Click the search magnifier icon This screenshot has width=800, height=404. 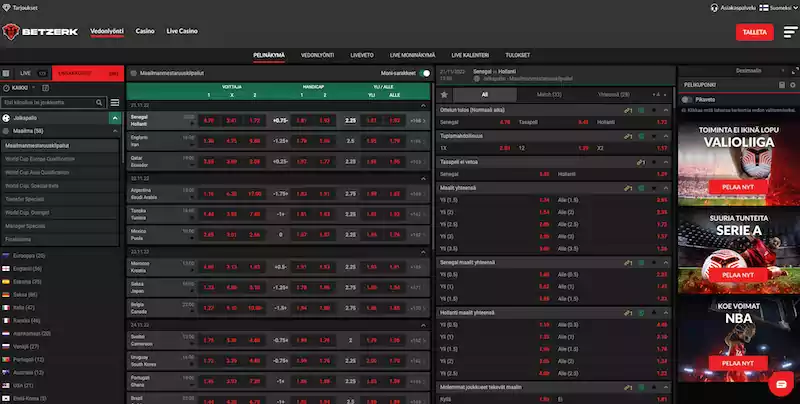99,103
